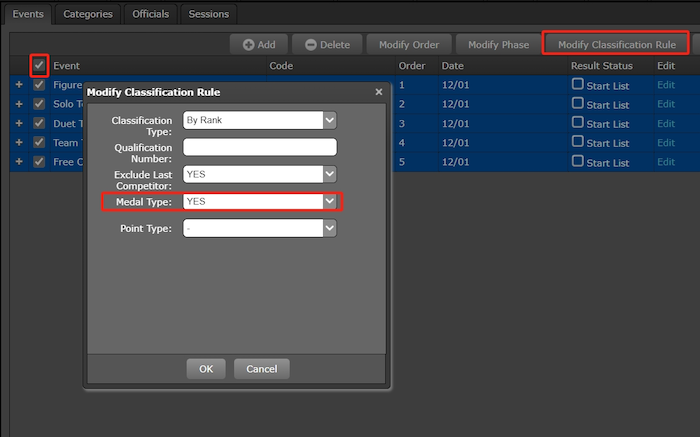Toggle the select-all events header checkbox
700x437 pixels.
point(39,65)
